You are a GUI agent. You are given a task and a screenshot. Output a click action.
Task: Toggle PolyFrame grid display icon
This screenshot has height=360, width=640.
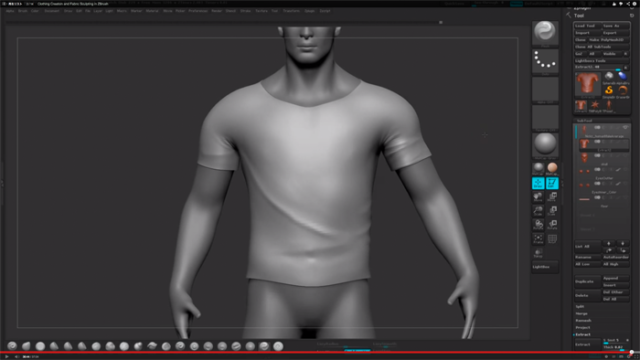[552, 239]
